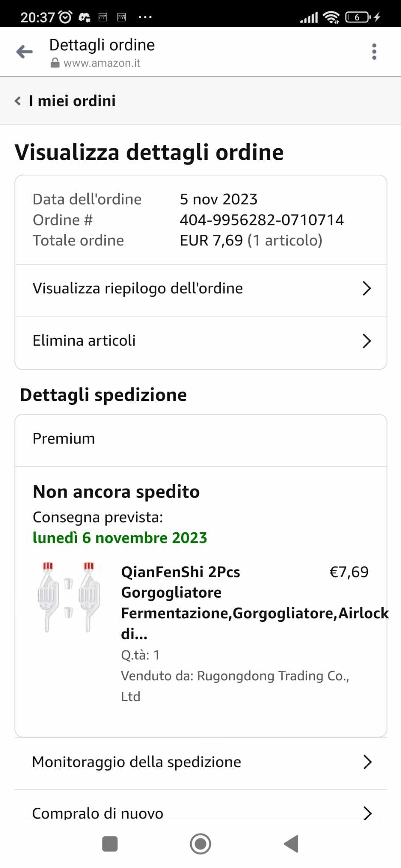This screenshot has width=401, height=868.
Task: Tap the airlock product thumbnail image
Action: click(x=68, y=597)
